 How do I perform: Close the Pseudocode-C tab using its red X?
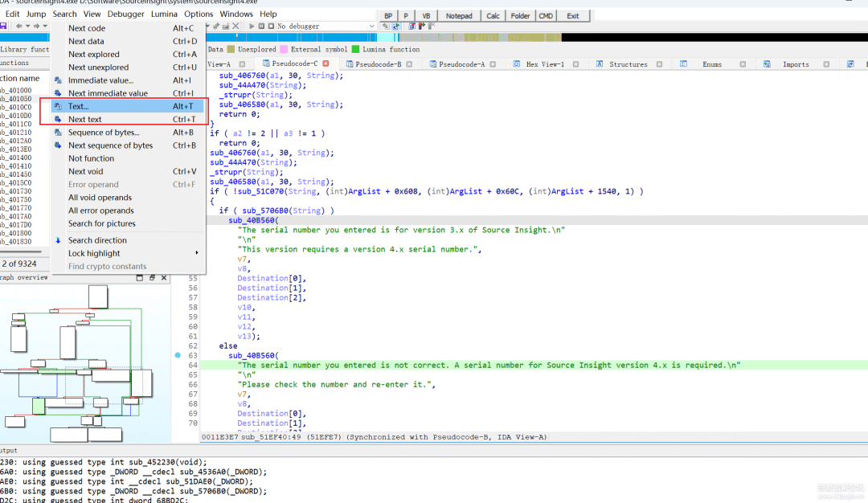click(x=326, y=63)
